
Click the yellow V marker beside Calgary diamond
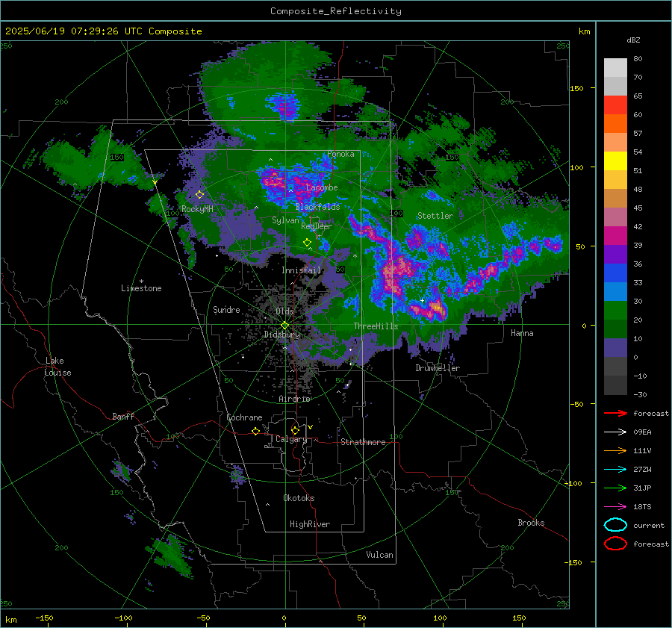tap(311, 427)
